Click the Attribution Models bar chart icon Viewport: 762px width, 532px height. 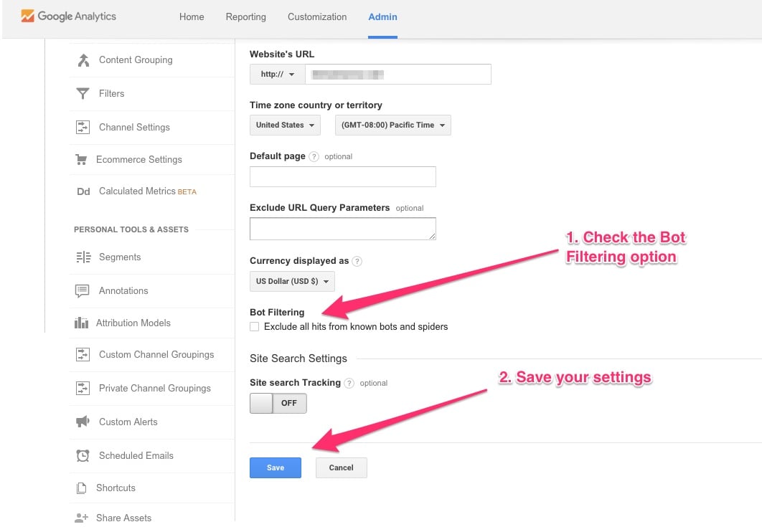(x=82, y=323)
